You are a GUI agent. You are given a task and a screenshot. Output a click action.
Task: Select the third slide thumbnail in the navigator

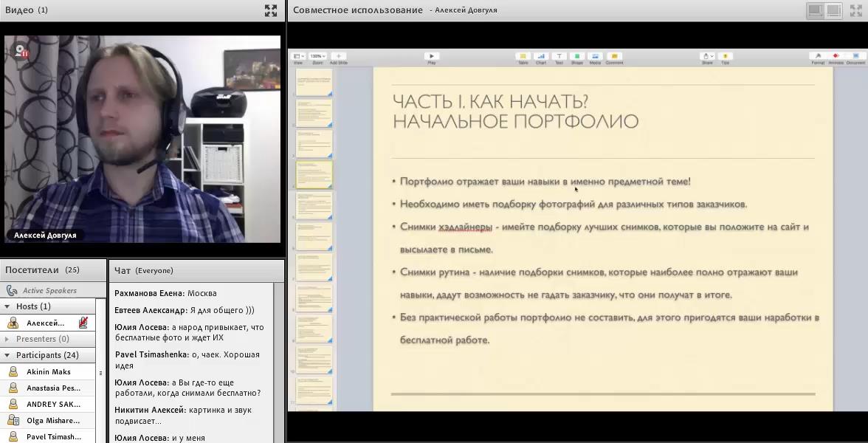(314, 143)
